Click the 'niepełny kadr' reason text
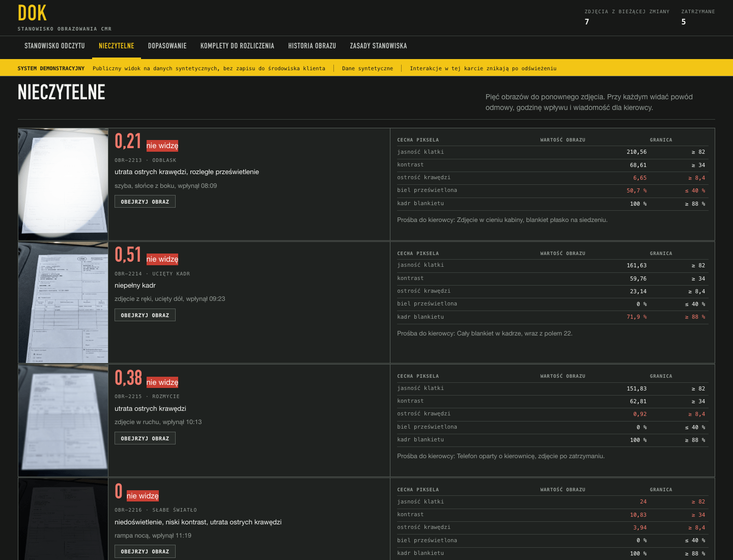Screen dimensions: 733x560 coord(135,286)
